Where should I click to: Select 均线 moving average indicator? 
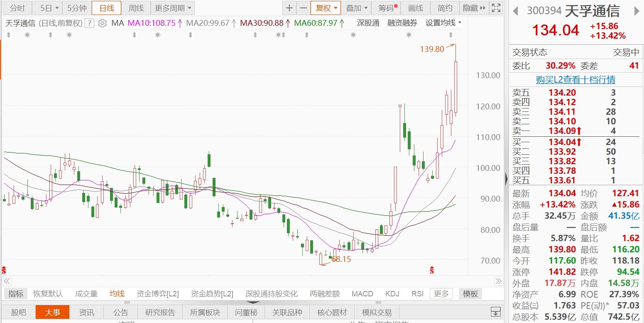click(117, 294)
